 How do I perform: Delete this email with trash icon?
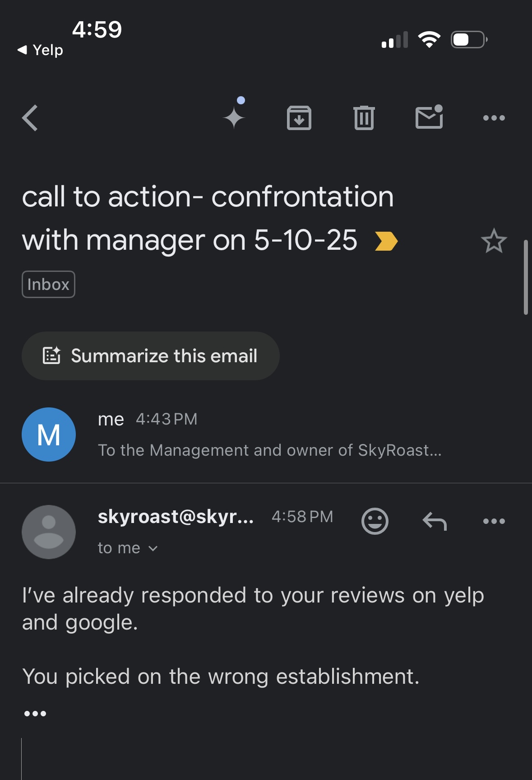(x=364, y=118)
